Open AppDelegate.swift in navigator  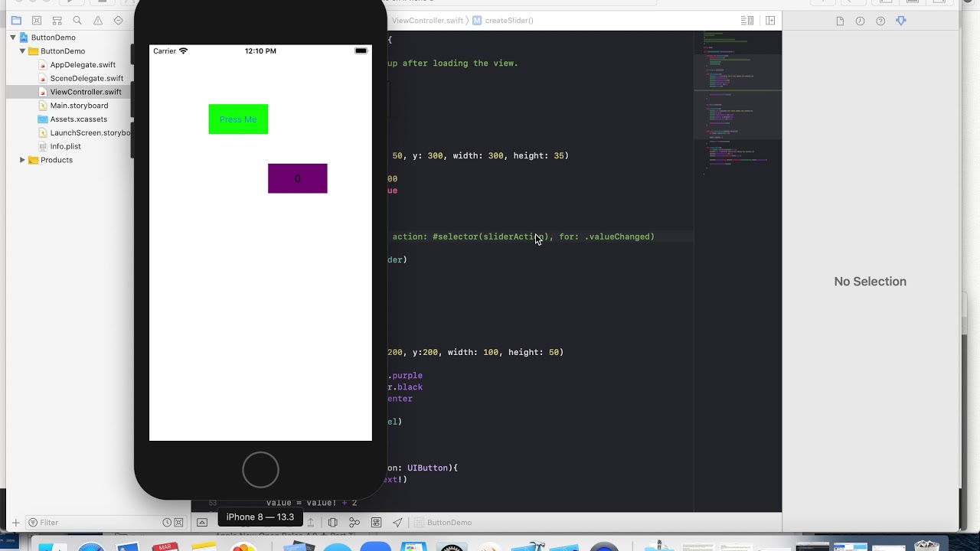pyautogui.click(x=83, y=65)
